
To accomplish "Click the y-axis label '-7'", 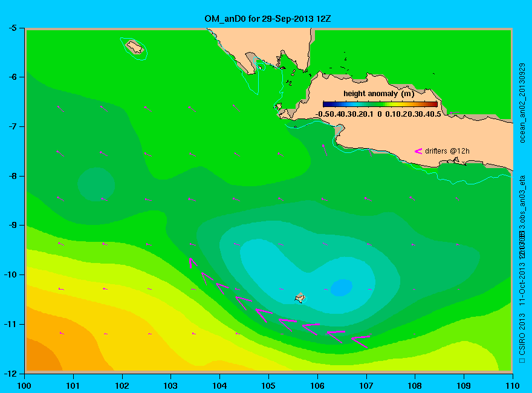I will tap(12, 126).
